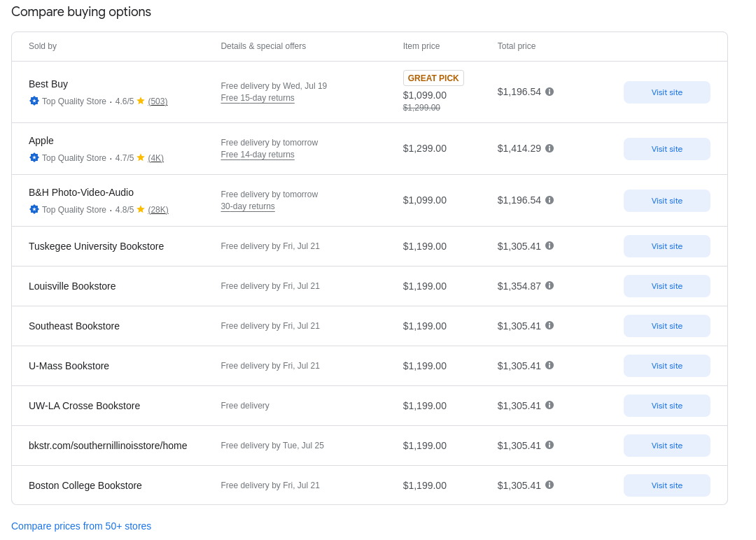Image resolution: width=756 pixels, height=540 pixels.
Task: Show total price info for UW-LA Crosse Bookstore
Action: click(549, 405)
